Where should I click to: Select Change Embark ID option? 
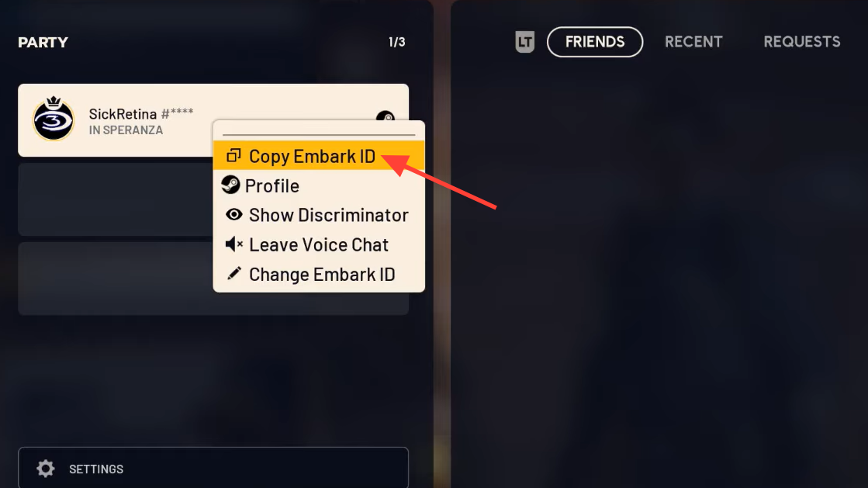coord(319,274)
